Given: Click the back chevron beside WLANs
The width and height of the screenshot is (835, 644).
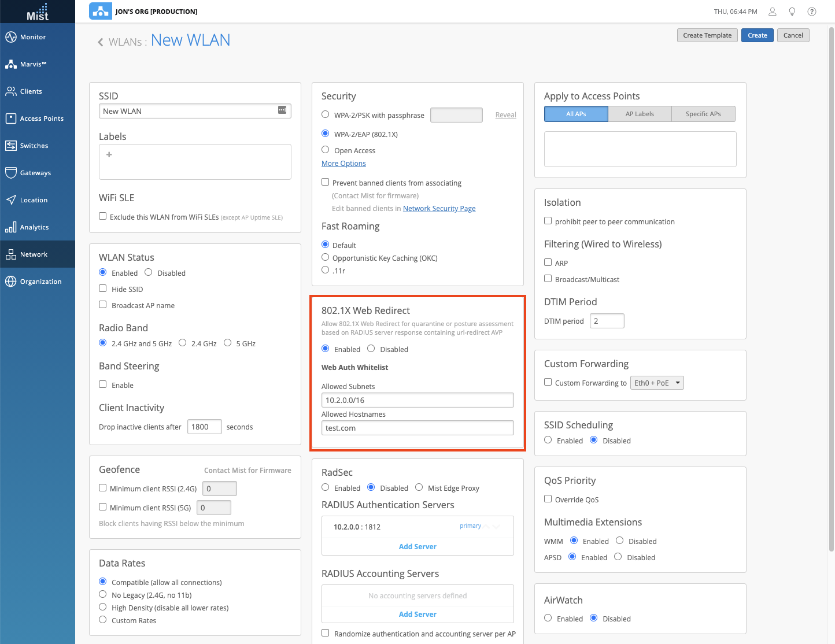Looking at the screenshot, I should point(101,42).
